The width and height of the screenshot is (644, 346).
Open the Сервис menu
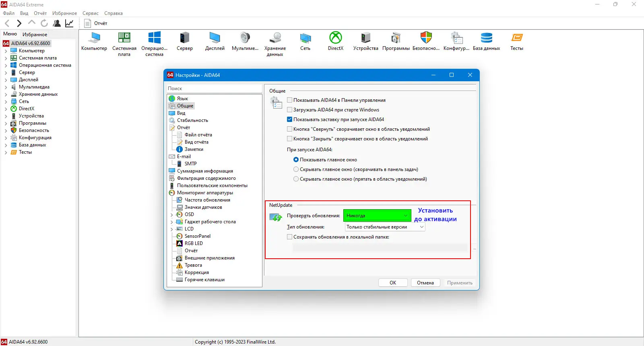[x=91, y=13]
